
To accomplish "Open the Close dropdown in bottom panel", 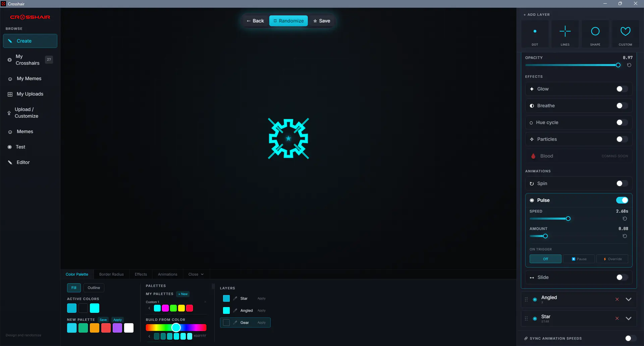I will coord(196,274).
